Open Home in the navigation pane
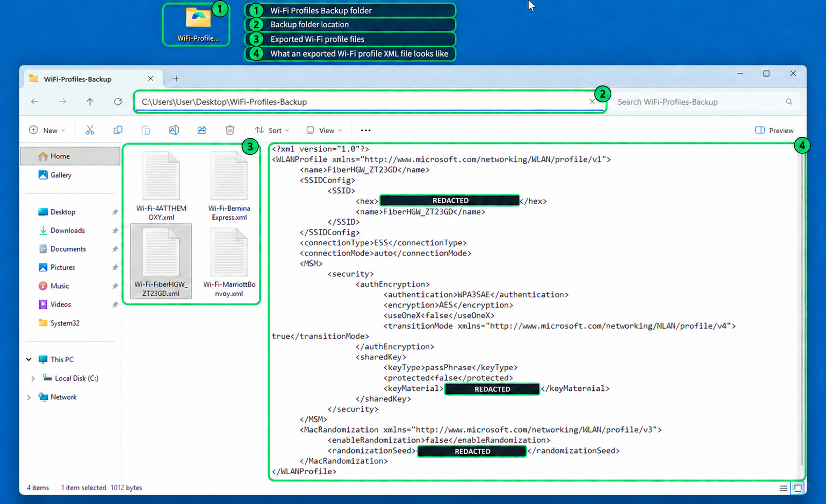The image size is (826, 504). click(x=70, y=156)
